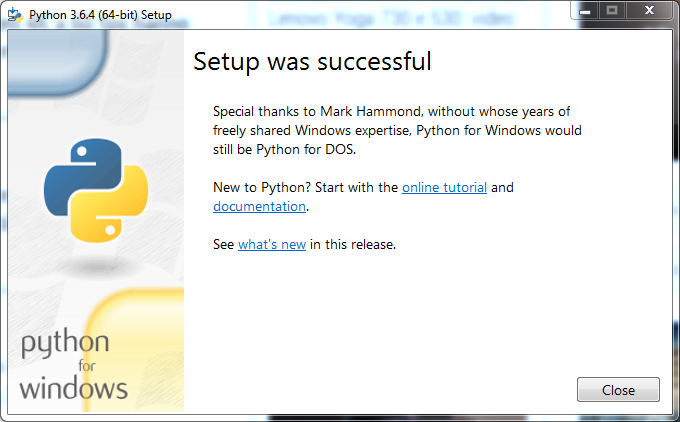Click the Python logo in sidebar
680x422 pixels.
click(96, 190)
